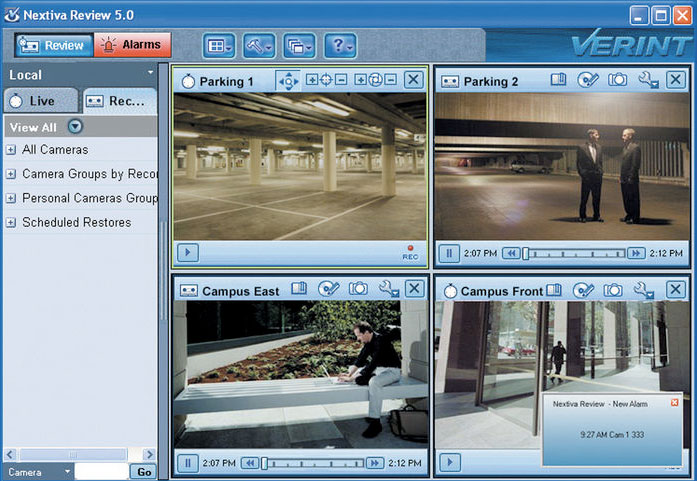Screen dimensions: 697x481
Task: Take a snapshot of Parking 2 video
Action: coord(617,81)
